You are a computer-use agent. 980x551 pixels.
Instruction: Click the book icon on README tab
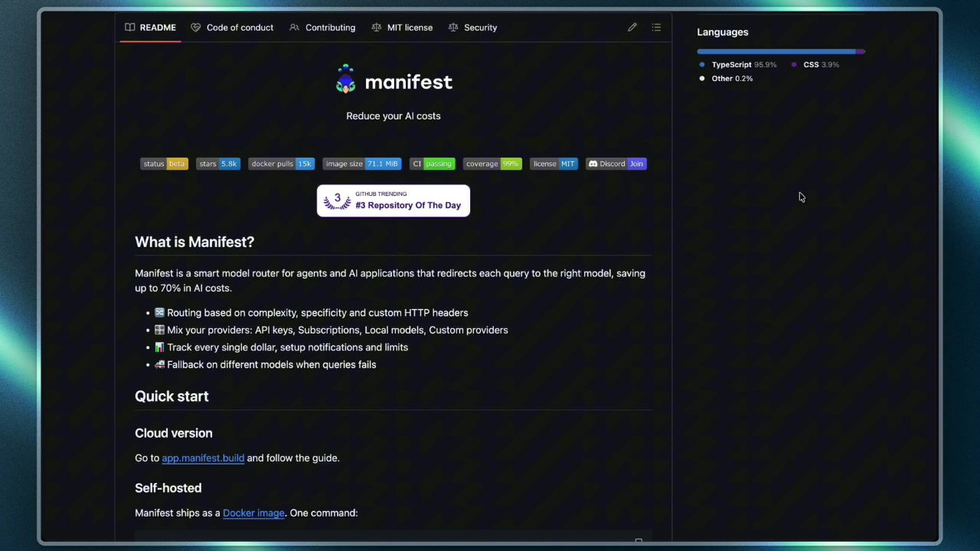pyautogui.click(x=130, y=28)
